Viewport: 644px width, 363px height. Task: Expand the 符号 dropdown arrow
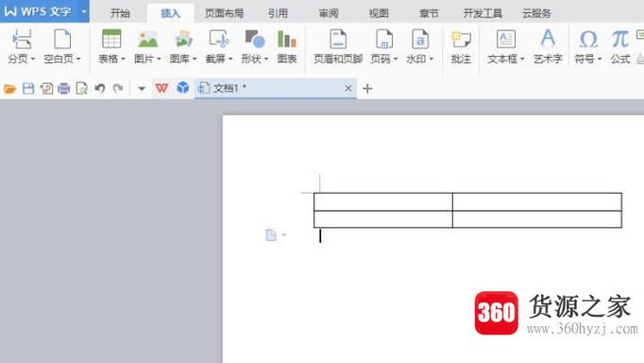(600, 60)
